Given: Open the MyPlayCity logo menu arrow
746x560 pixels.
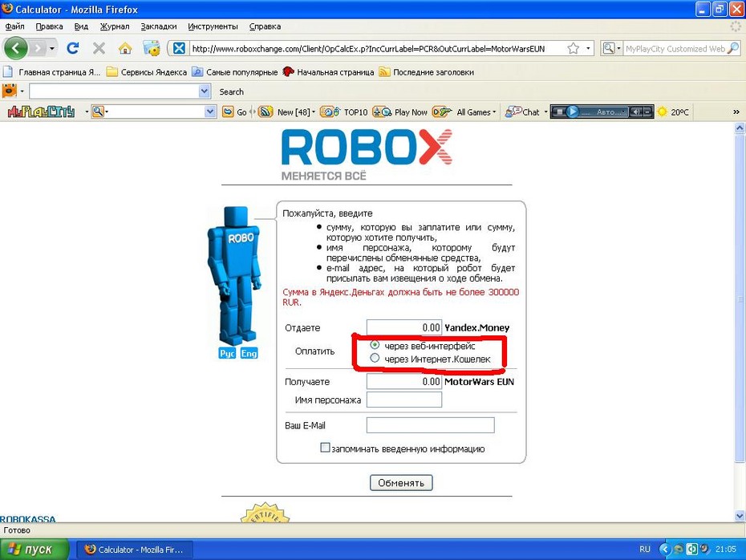Looking at the screenshot, I should (87, 112).
